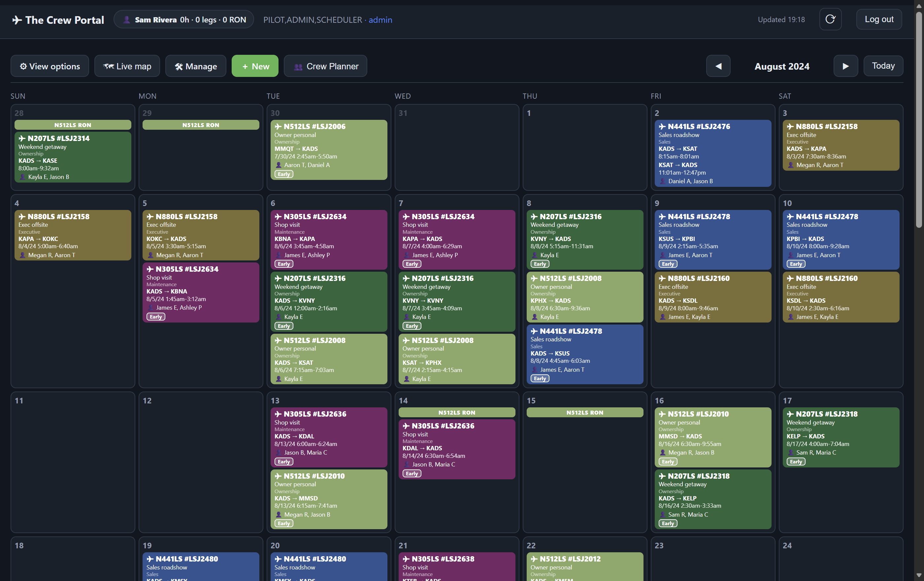The height and width of the screenshot is (581, 924).
Task: Click plane icon on Aug 19 N441LS #LSJ2480 card
Action: coord(150,559)
